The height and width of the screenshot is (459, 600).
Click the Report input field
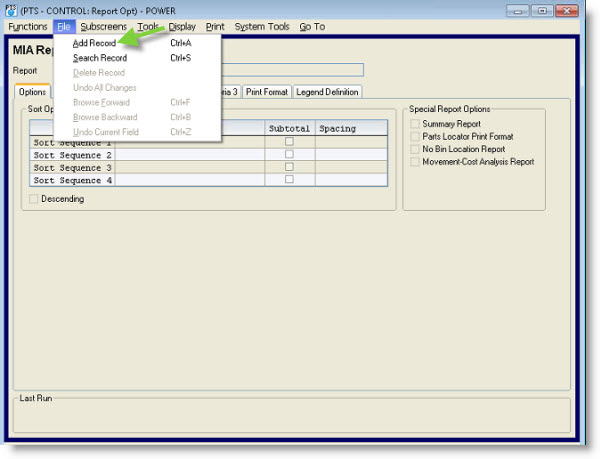292,70
